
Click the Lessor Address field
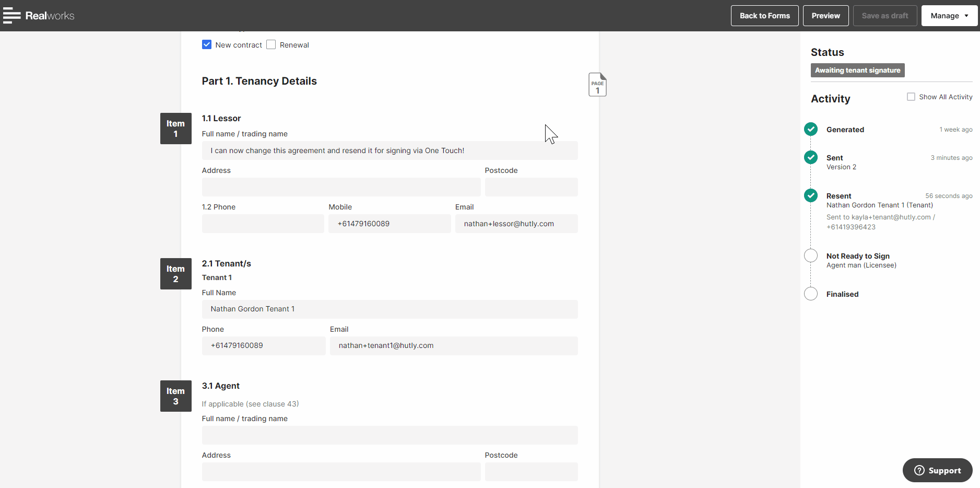click(x=341, y=187)
